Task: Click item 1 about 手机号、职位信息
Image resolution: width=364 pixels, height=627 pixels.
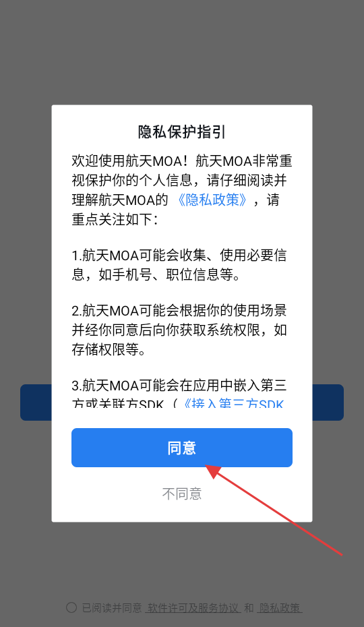Action: (x=179, y=265)
